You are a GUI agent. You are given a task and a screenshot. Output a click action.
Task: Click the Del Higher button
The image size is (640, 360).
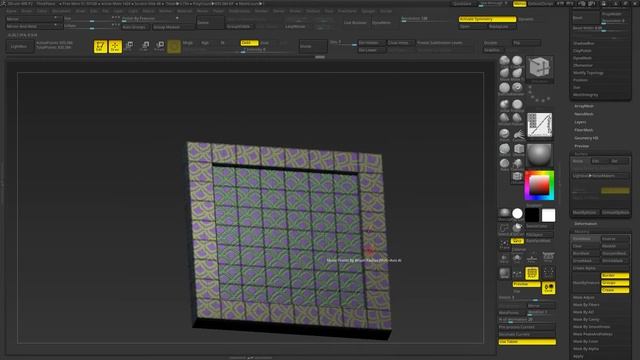(371, 42)
